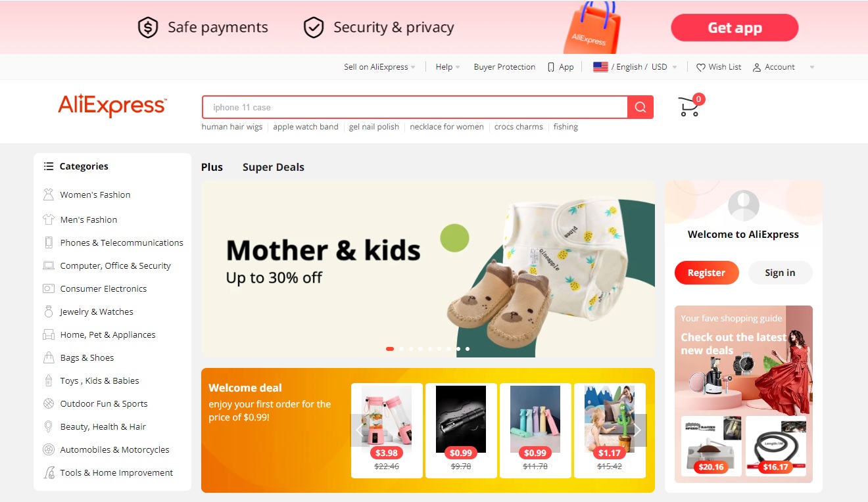Screen dimensions: 868x502
Task: Click the Automobiles & Motorcycles wheel icon
Action: (x=48, y=449)
